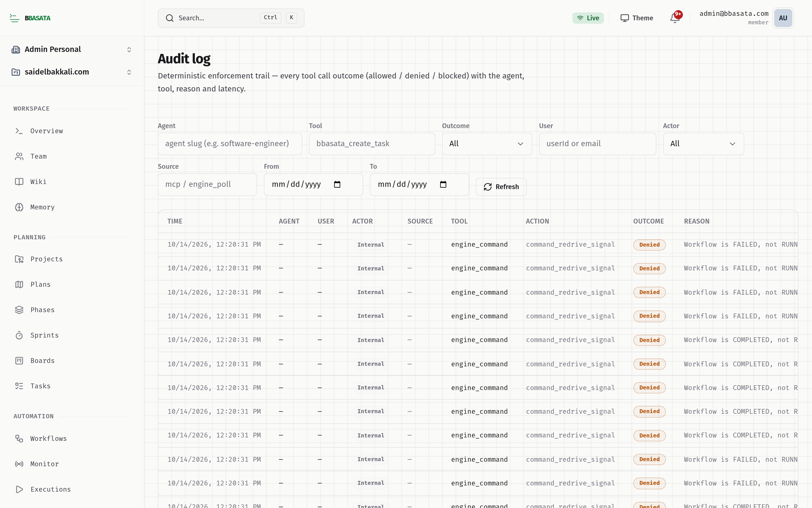The width and height of the screenshot is (812, 508).
Task: Click the Internal badge in the first row
Action: [x=370, y=245]
